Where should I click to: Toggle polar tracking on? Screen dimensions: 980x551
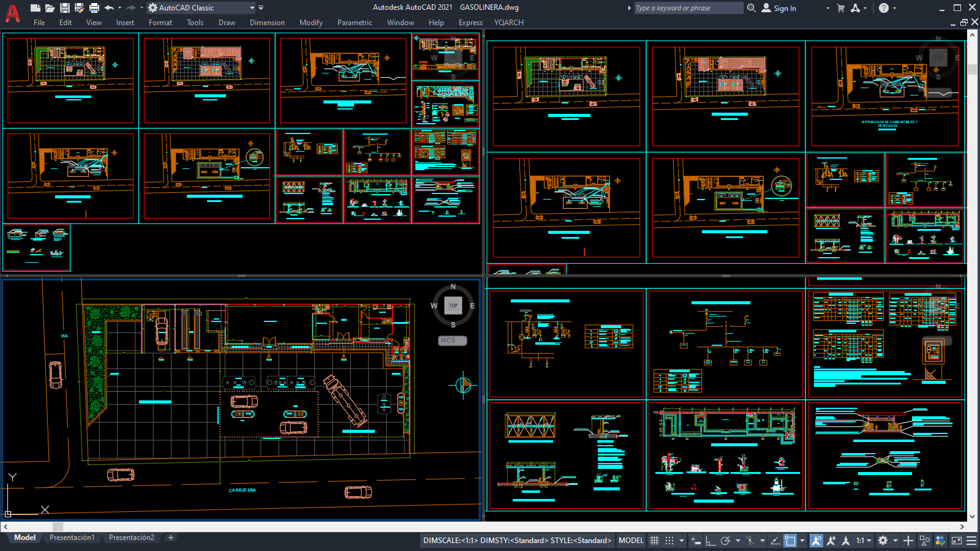pos(726,541)
